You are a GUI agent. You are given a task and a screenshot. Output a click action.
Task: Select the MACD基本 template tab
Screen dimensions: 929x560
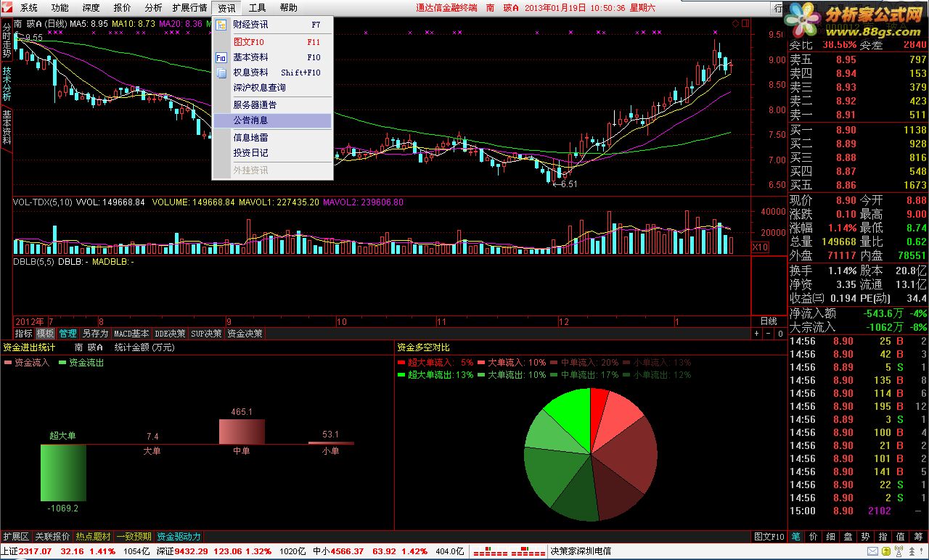pos(131,334)
